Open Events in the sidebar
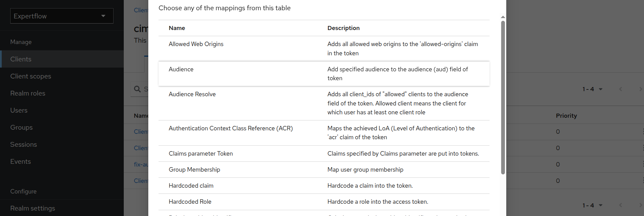The image size is (644, 216). pos(20,161)
